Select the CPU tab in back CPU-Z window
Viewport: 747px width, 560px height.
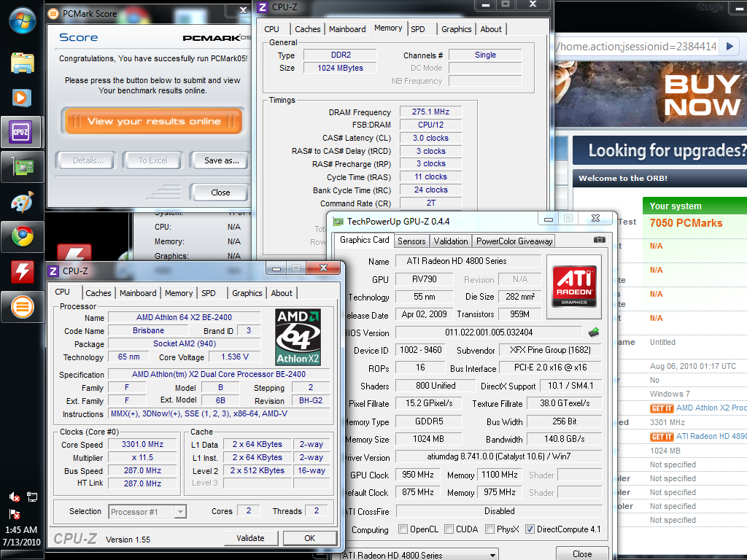tap(271, 29)
